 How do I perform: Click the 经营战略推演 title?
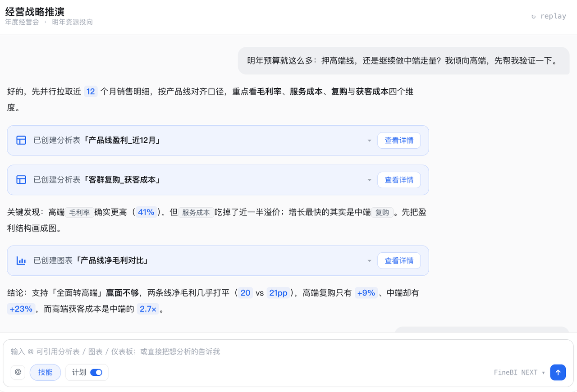[35, 12]
